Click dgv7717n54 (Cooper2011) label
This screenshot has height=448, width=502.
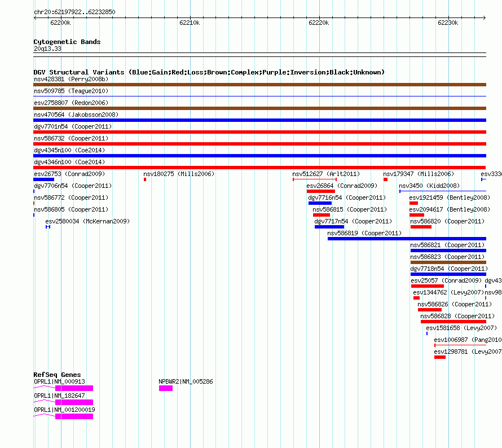click(353, 221)
